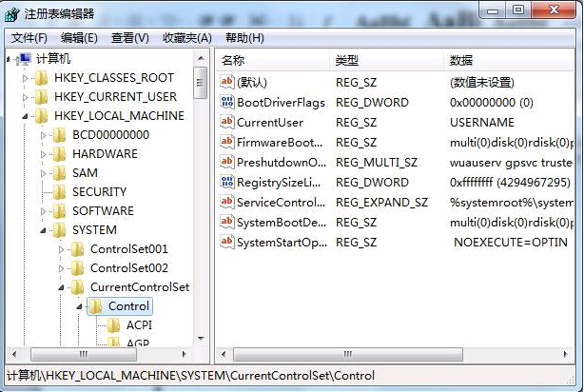Click the CurrentControlSet folder icon
The width and height of the screenshot is (584, 392).
[77, 287]
